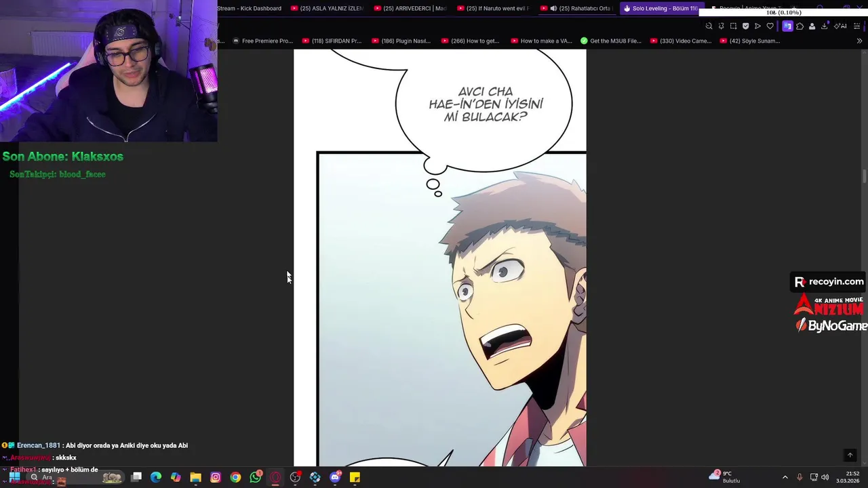Activate the snapshot selection tool icon
This screenshot has width=868, height=488.
733,26
